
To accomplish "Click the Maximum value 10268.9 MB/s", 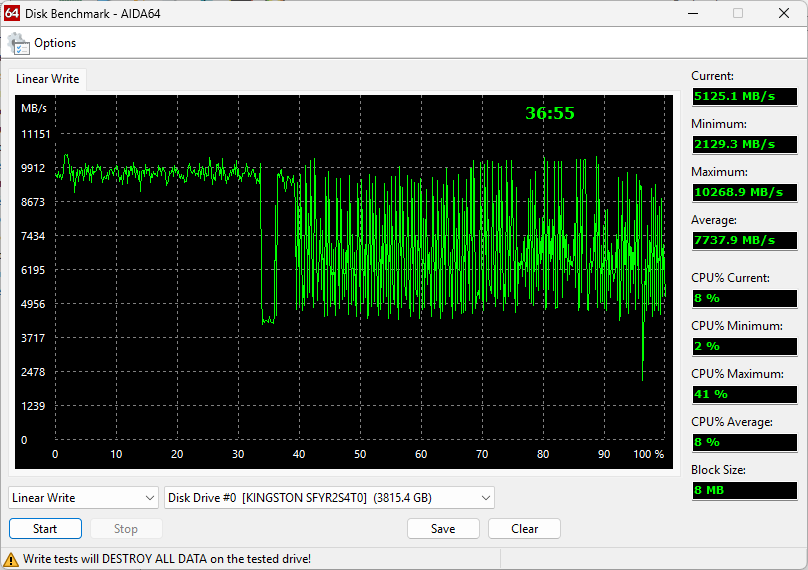I will [745, 192].
